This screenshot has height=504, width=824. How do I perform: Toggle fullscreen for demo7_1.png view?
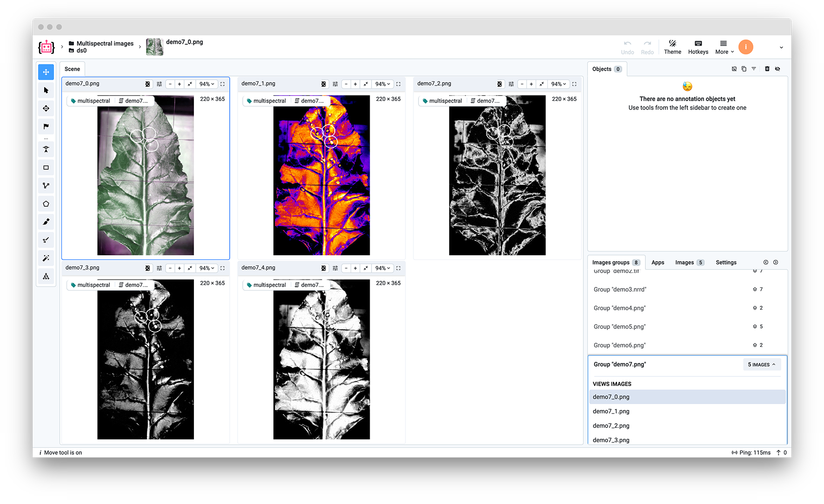click(399, 84)
